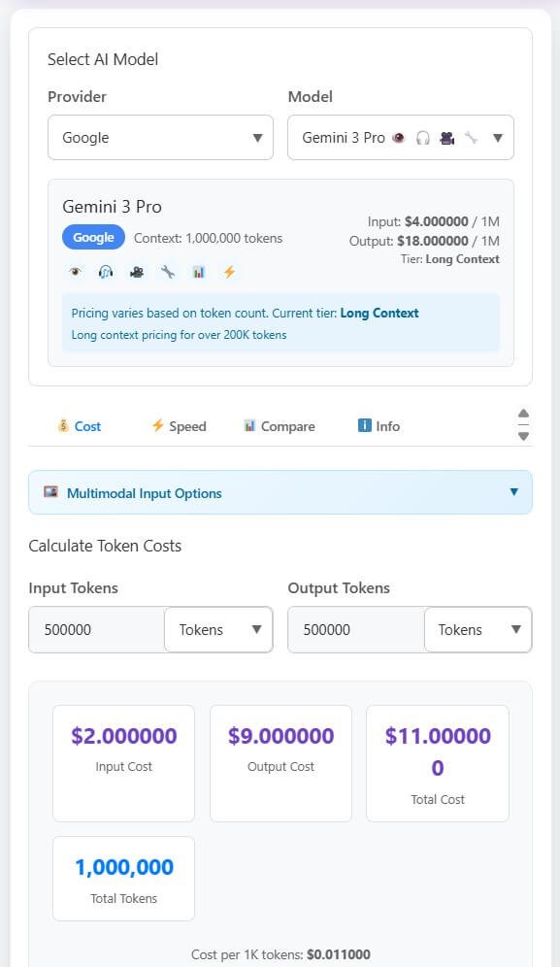The width and height of the screenshot is (560, 967).
Task: Click the movie camera video capability icon
Action: coord(136,272)
